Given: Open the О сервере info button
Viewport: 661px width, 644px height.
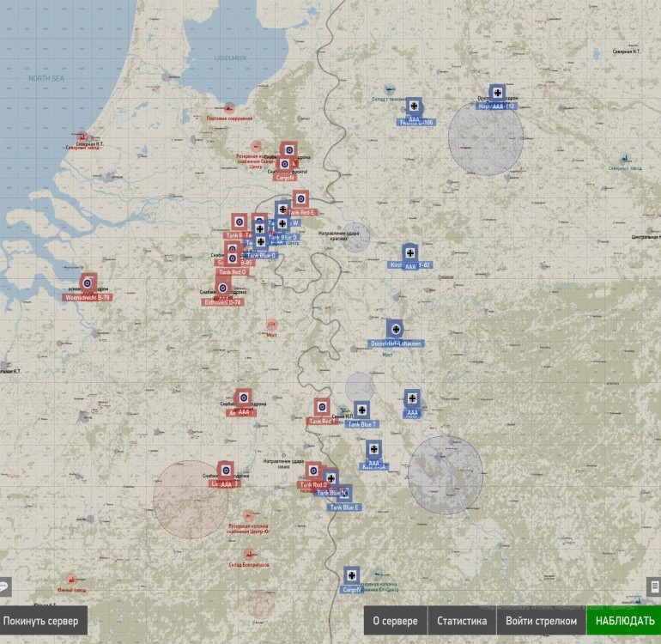Looking at the screenshot, I should tap(396, 621).
